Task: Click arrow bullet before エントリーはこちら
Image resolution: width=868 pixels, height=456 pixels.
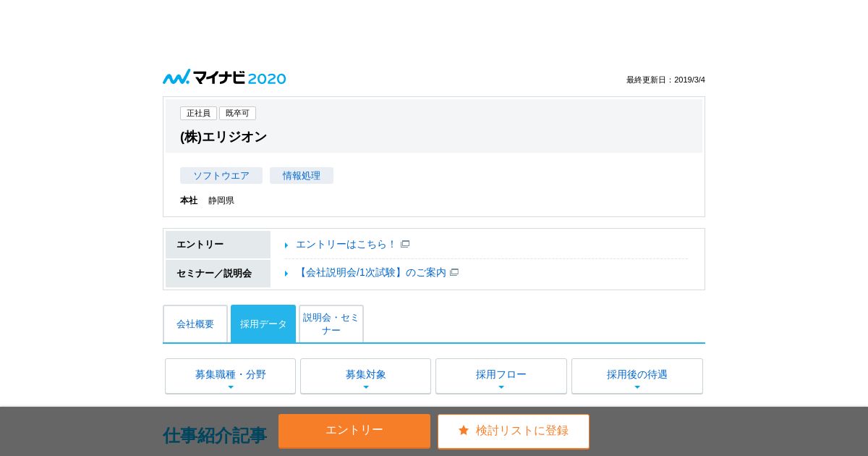Action: (286, 245)
